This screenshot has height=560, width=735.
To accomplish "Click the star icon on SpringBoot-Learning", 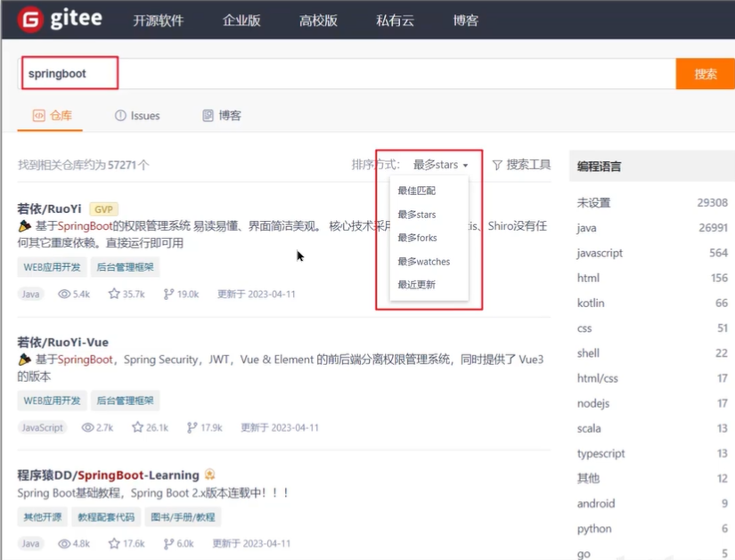I will click(x=114, y=544).
